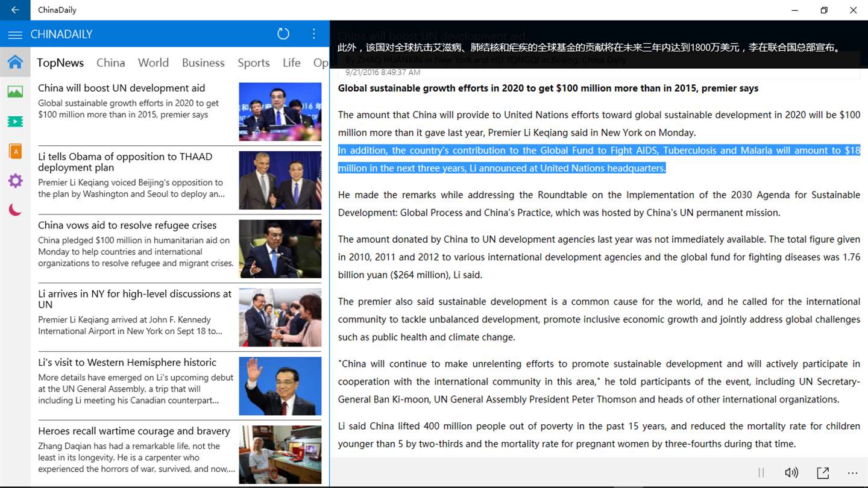Refresh the news feed
Screen dimensions: 868x488
point(283,34)
